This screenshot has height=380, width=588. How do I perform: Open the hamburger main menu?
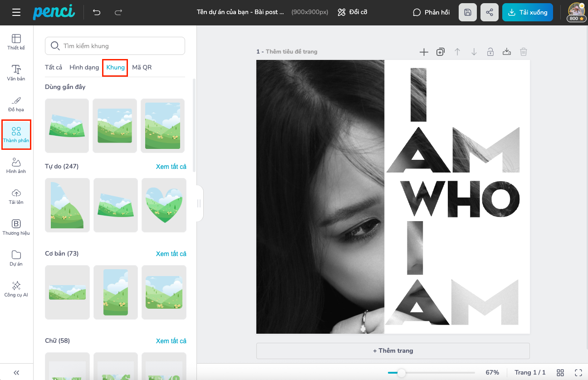click(x=16, y=12)
